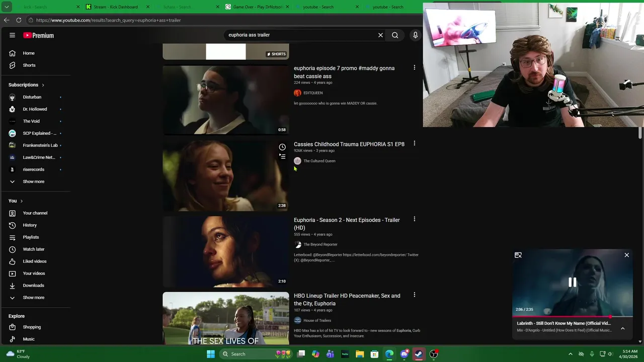The image size is (644, 362).
Task: Clear the search query with the X
Action: [x=380, y=35]
